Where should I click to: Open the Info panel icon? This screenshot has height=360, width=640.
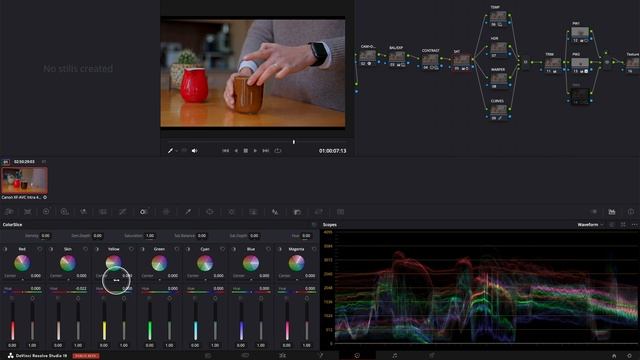click(x=631, y=211)
